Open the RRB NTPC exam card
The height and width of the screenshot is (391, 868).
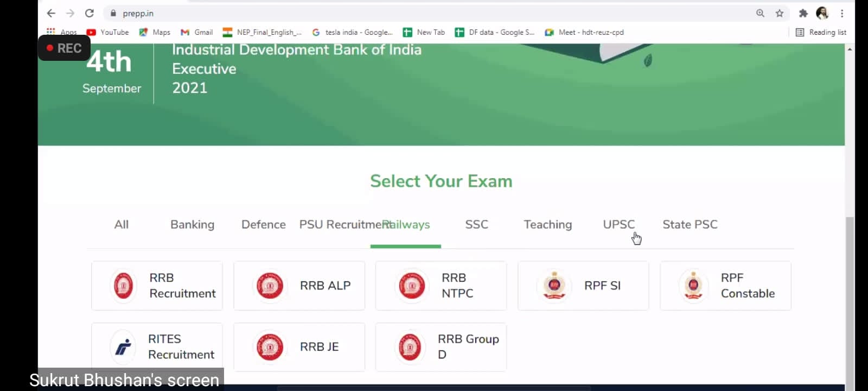441,286
